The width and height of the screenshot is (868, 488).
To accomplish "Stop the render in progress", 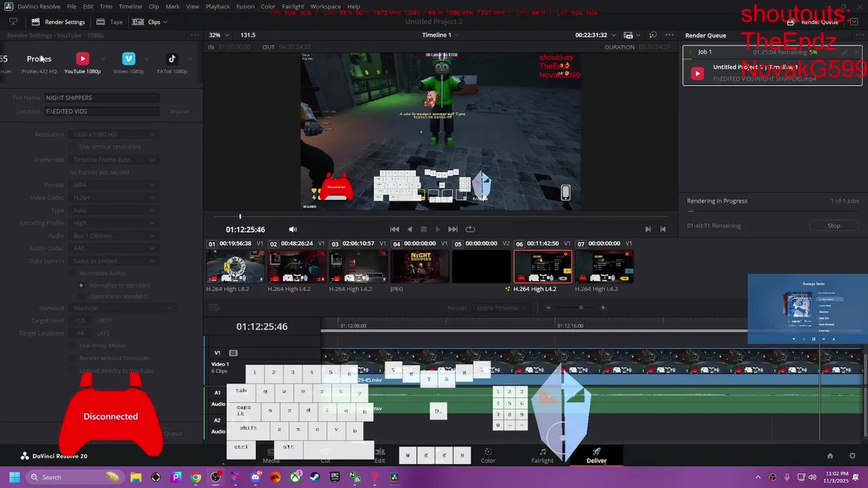I will coord(834,226).
